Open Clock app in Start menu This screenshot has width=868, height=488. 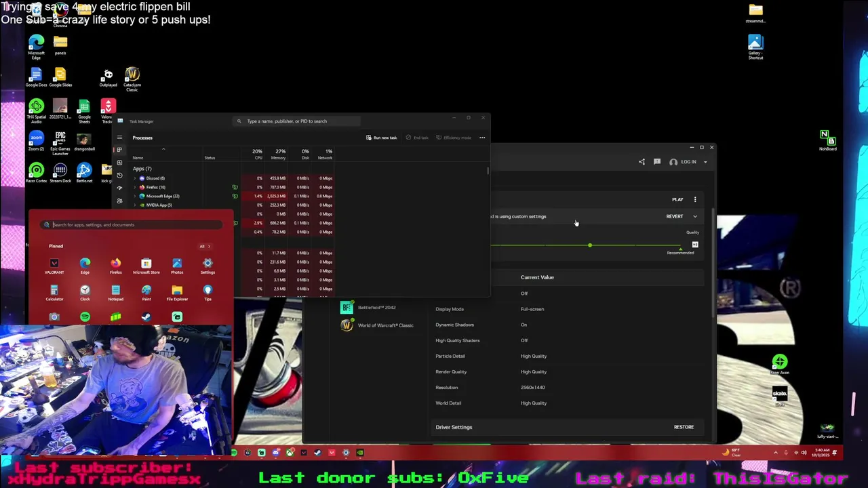coord(85,293)
